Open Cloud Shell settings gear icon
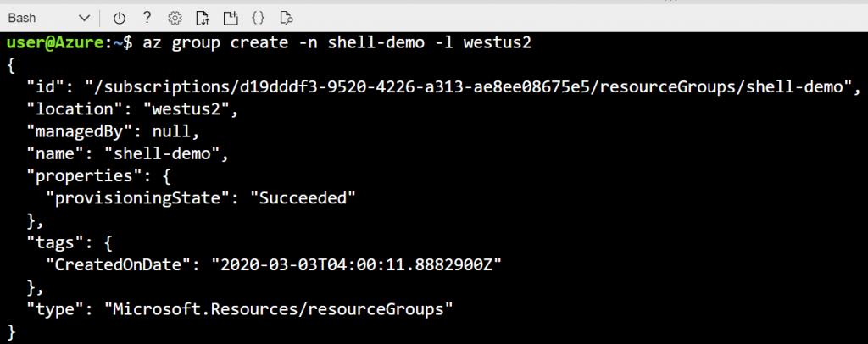Screen dimensions: 868x344 pos(175,19)
